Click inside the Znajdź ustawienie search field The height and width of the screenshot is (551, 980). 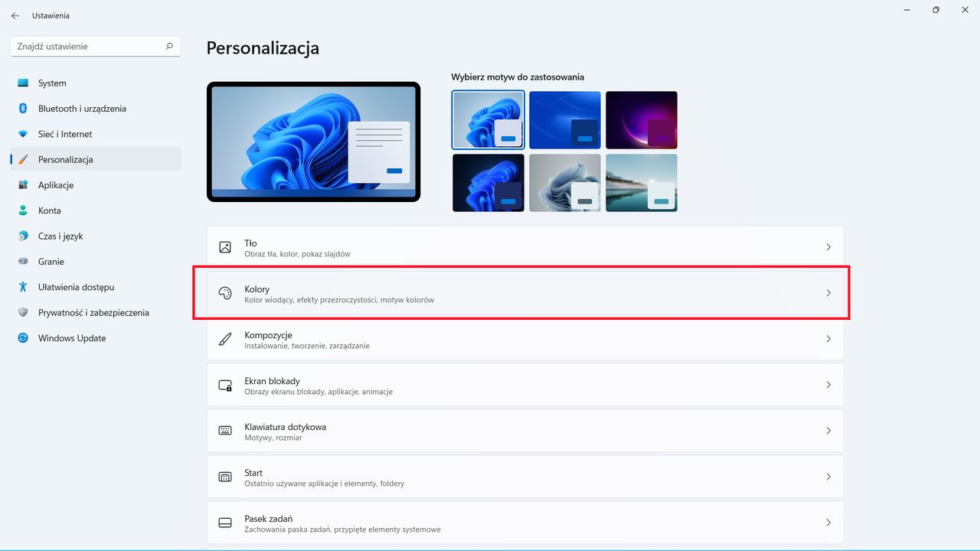tap(84, 46)
